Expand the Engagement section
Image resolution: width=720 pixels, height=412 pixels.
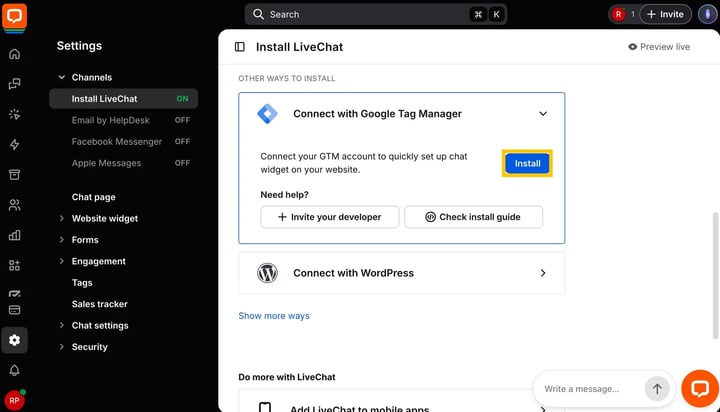pyautogui.click(x=62, y=261)
